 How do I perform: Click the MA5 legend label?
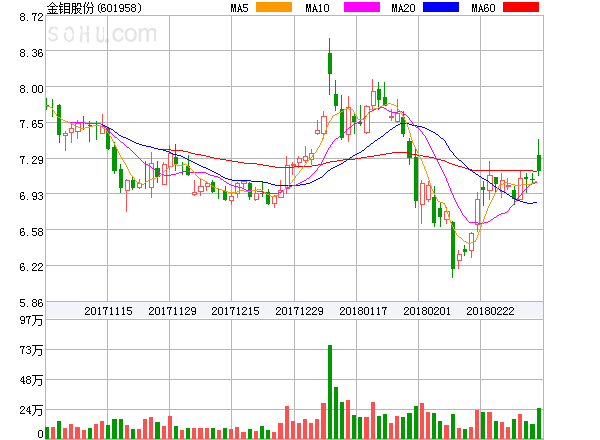tap(239, 8)
